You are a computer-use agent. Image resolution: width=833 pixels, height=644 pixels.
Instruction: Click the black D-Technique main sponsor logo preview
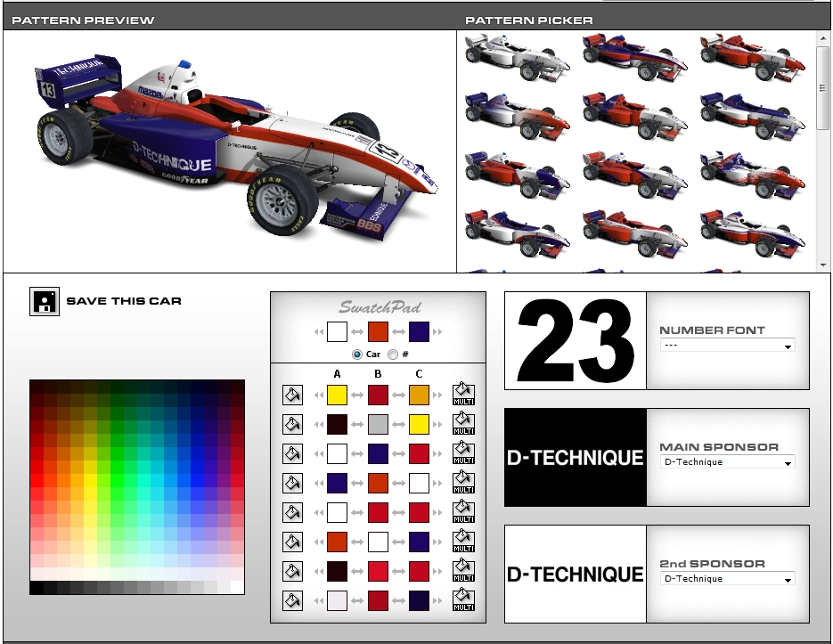[x=576, y=458]
